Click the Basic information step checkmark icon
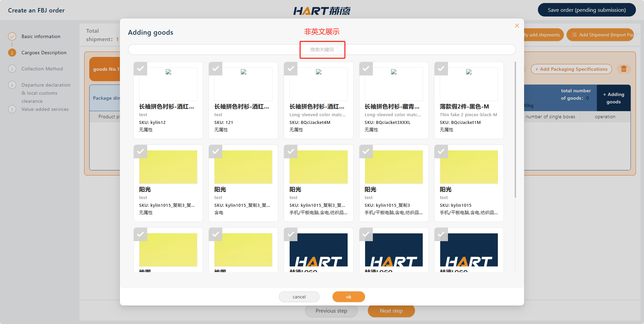The image size is (644, 324). pyautogui.click(x=12, y=36)
